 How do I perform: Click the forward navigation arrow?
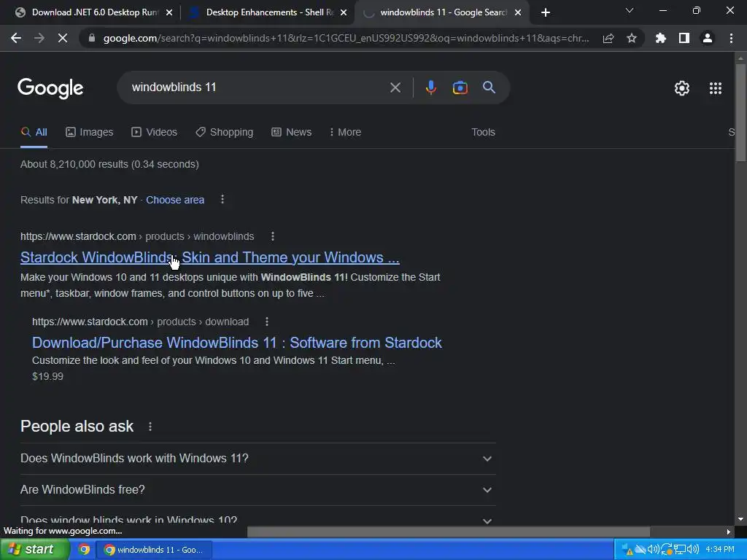point(39,38)
